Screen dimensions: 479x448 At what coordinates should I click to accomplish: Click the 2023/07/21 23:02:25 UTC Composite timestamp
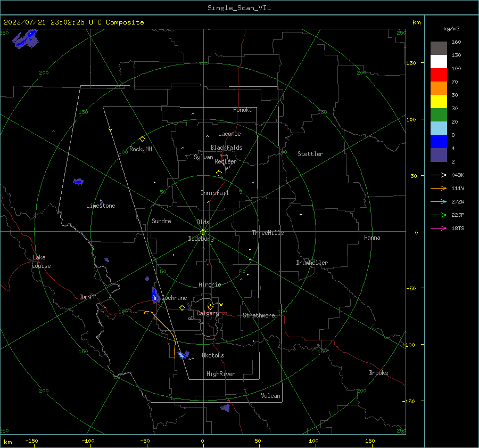pyautogui.click(x=73, y=22)
